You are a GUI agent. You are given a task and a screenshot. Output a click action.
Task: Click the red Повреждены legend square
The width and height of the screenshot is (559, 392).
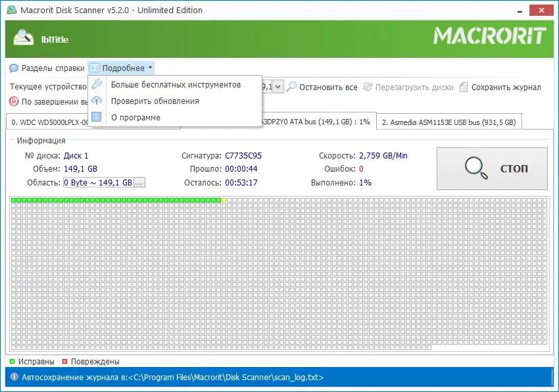pos(64,362)
